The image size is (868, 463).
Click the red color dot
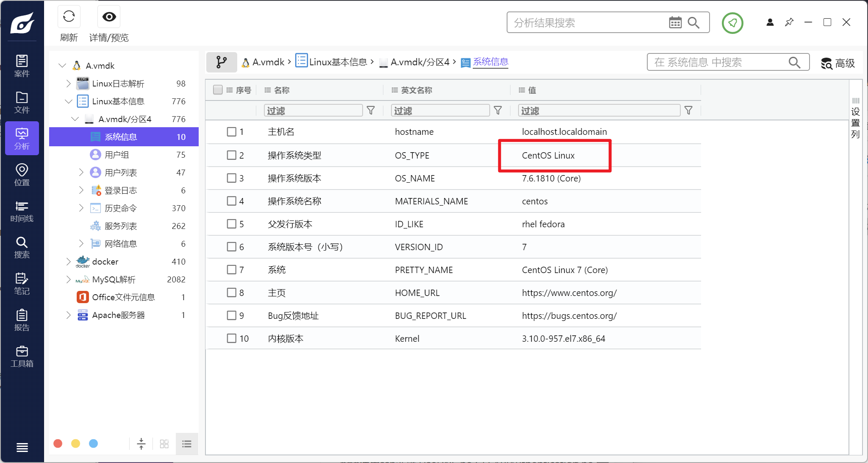[58, 443]
